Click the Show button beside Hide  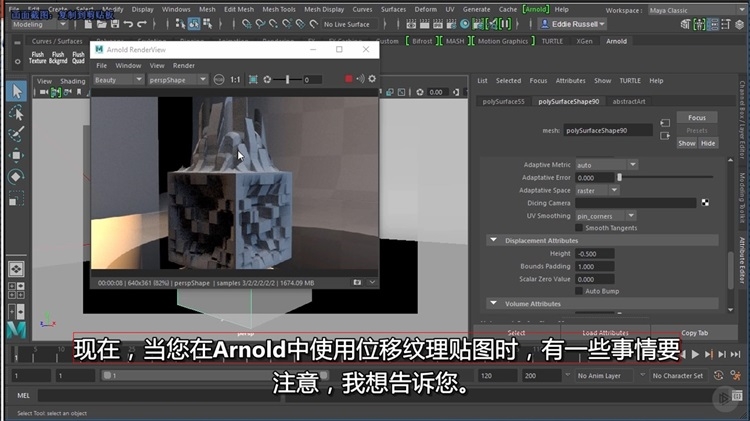(x=686, y=143)
